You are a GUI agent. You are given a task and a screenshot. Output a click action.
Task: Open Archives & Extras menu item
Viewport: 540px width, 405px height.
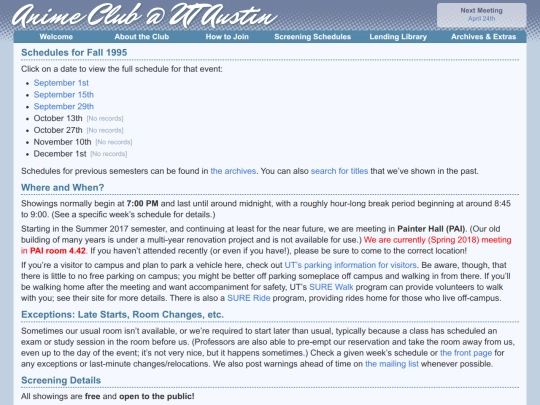point(484,37)
